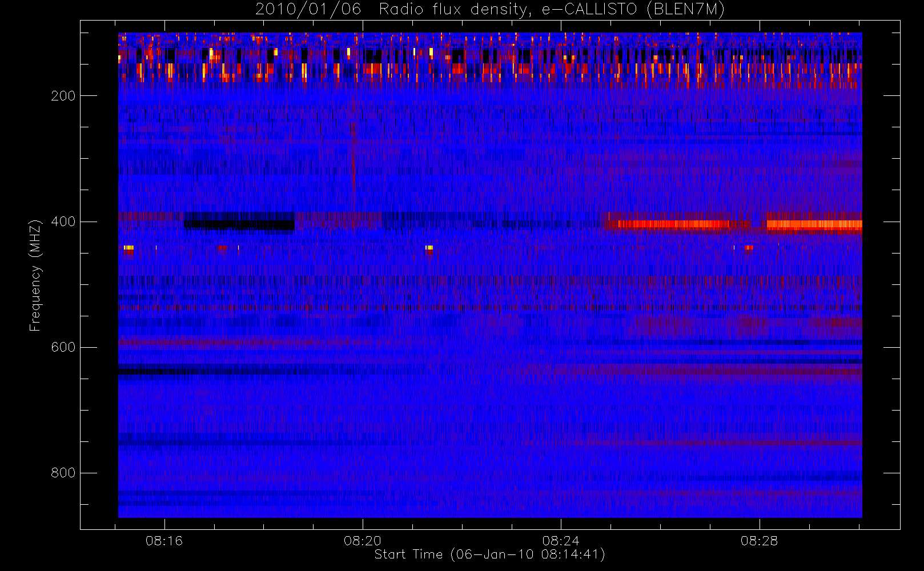Click the 08:28 time tick label
This screenshot has height=571, width=924.
759,541
